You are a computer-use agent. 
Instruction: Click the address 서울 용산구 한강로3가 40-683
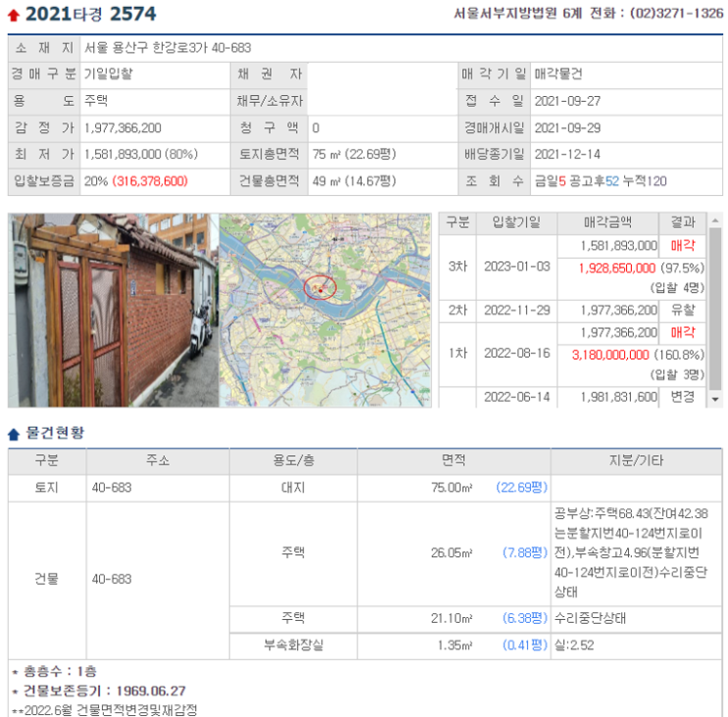pyautogui.click(x=168, y=48)
